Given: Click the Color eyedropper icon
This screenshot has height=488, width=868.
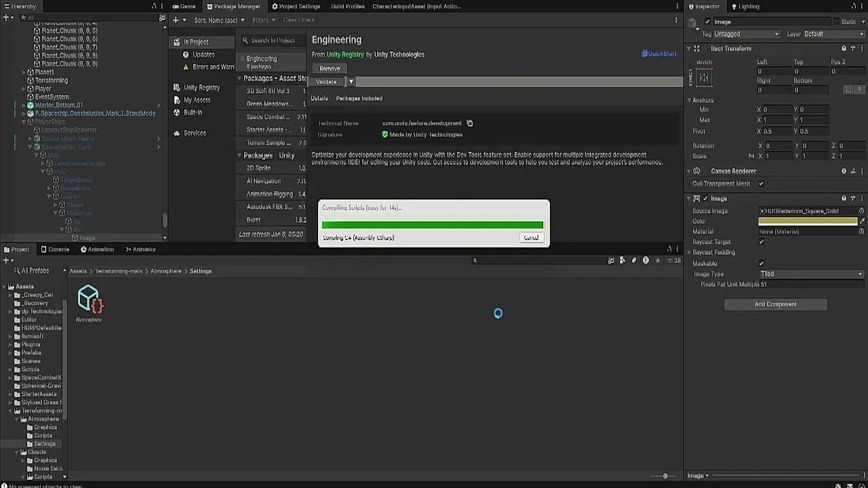Looking at the screenshot, I should tap(862, 221).
